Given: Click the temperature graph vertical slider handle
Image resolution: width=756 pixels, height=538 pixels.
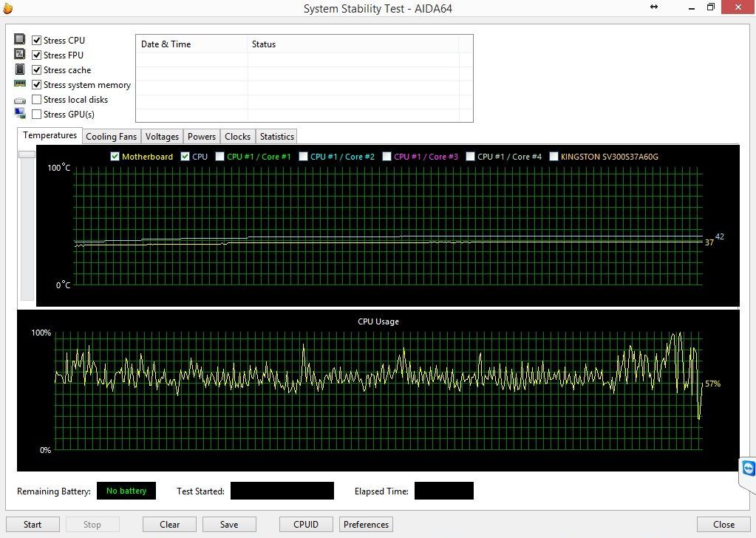Looking at the screenshot, I should point(27,154).
